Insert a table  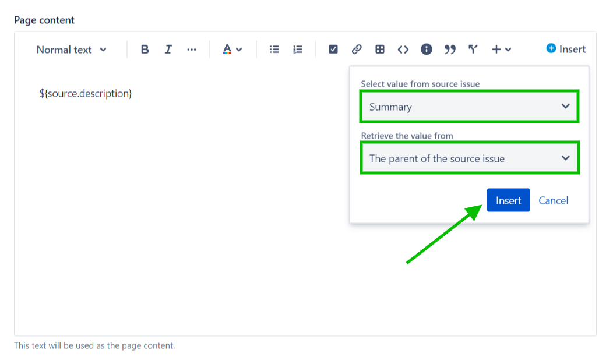[x=380, y=50]
